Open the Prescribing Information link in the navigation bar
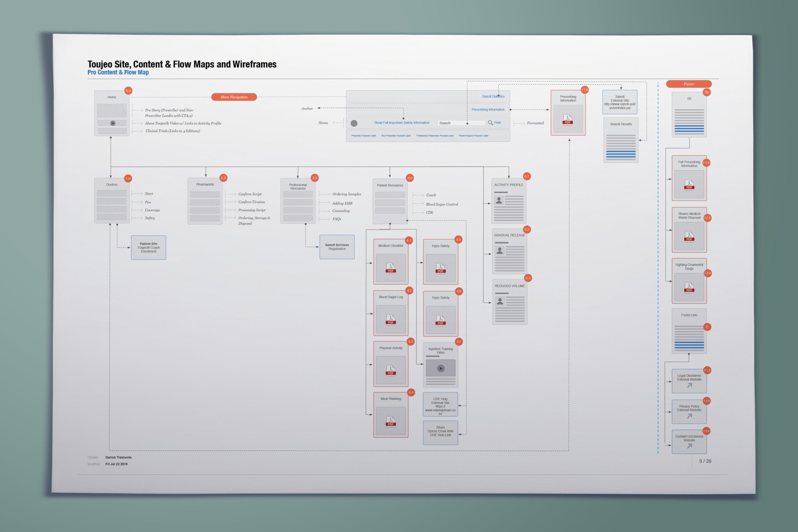The image size is (798, 532). [x=488, y=110]
